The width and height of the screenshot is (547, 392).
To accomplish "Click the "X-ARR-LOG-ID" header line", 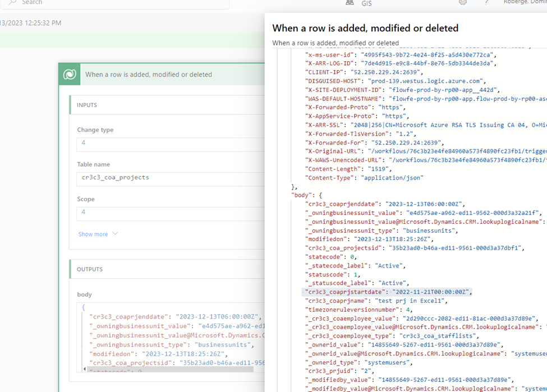I will [401, 63].
